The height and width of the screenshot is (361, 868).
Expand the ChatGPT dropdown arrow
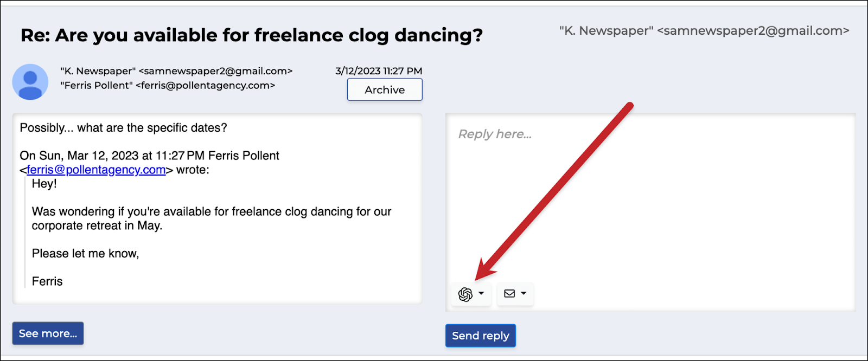click(x=481, y=293)
